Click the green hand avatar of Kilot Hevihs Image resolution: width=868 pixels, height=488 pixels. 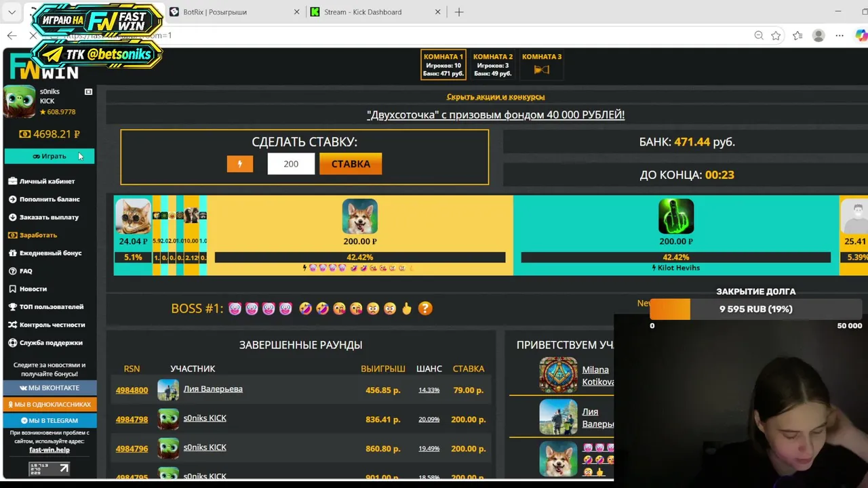tap(676, 216)
